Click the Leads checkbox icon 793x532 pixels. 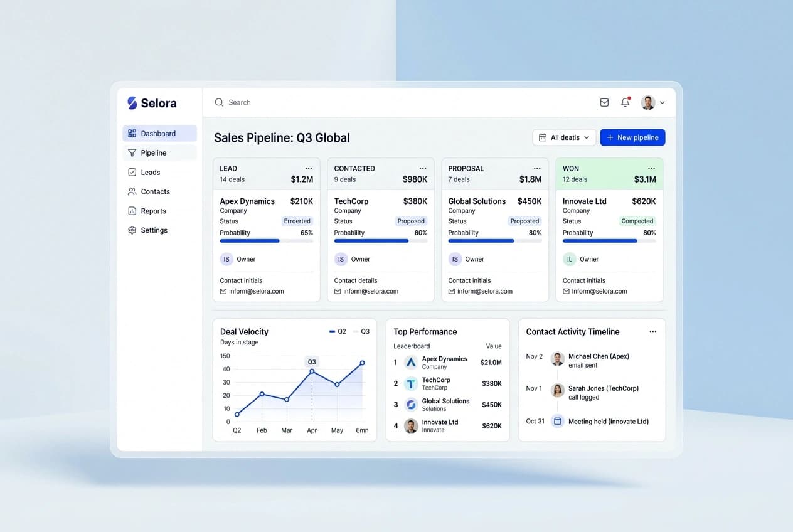[x=132, y=172]
